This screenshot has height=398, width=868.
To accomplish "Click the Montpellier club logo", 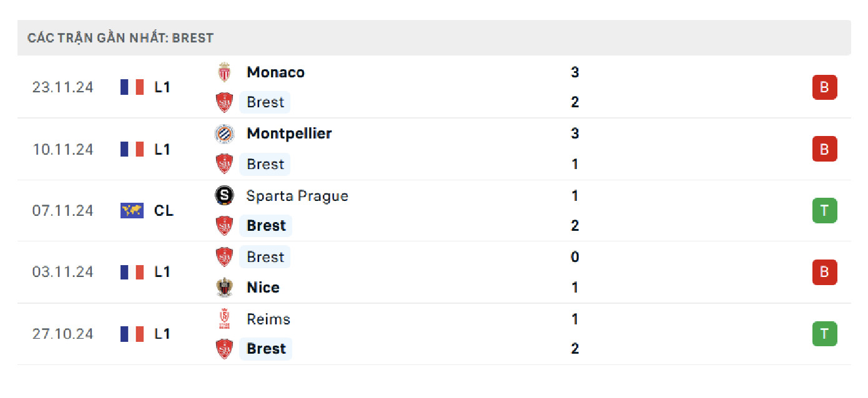I will pos(224,133).
